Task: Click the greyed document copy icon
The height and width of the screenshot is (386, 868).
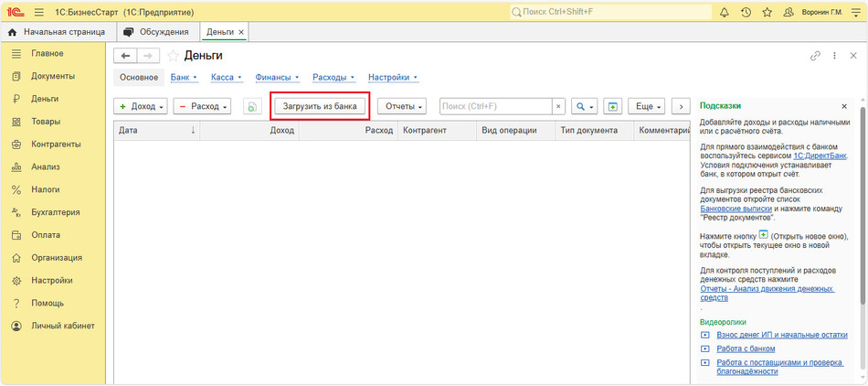Action: pyautogui.click(x=252, y=107)
